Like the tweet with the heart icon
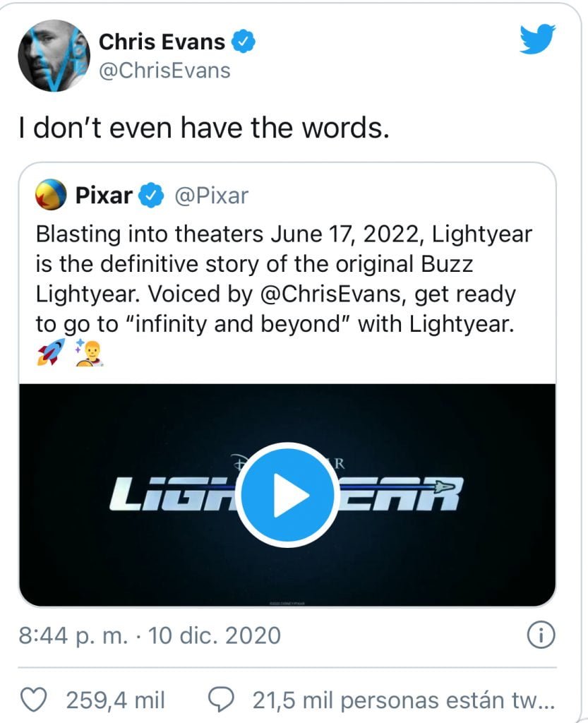Viewport: 588px width, 723px height. pyautogui.click(x=35, y=700)
